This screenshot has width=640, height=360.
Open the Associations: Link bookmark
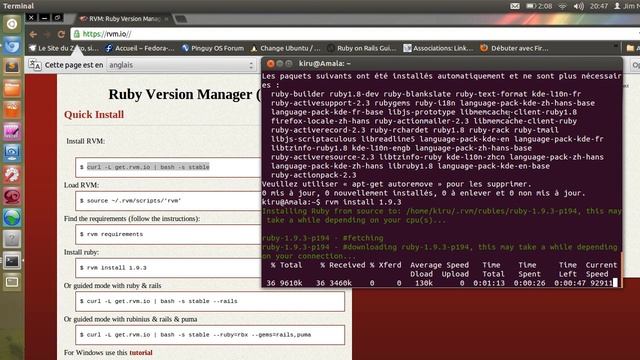coord(438,48)
